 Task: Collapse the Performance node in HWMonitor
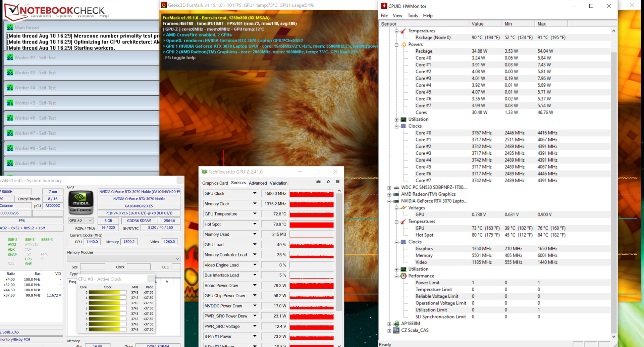click(x=396, y=276)
